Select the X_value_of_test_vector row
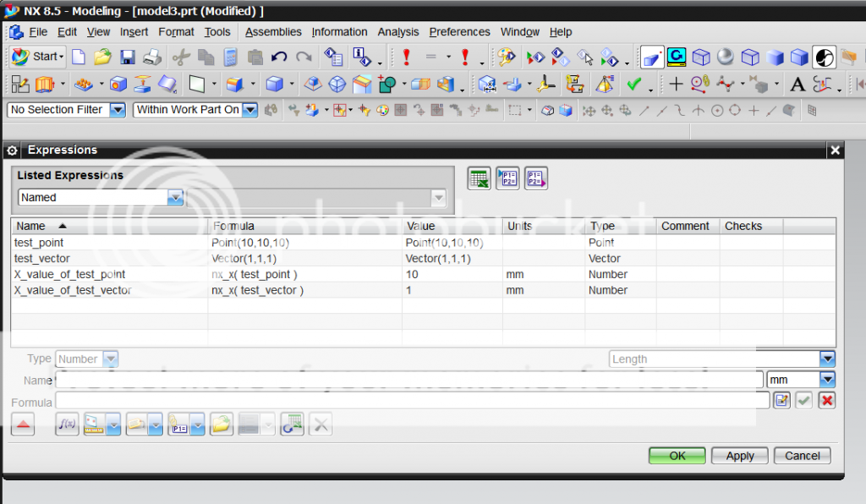This screenshot has width=866, height=504. pos(423,290)
